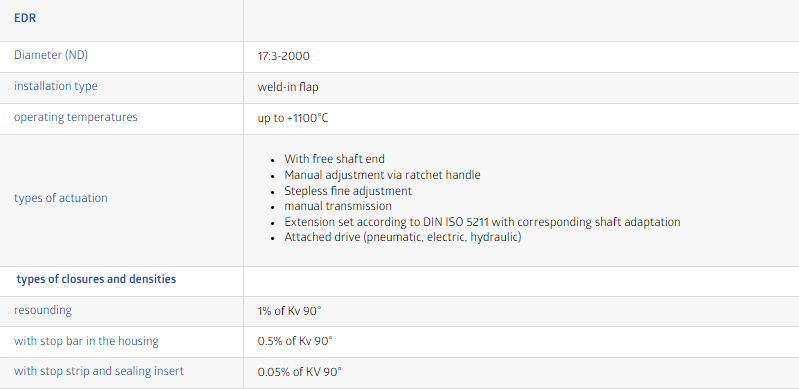Select with stop bar in the housing
Image resolution: width=799 pixels, height=389 pixels.
tap(86, 341)
